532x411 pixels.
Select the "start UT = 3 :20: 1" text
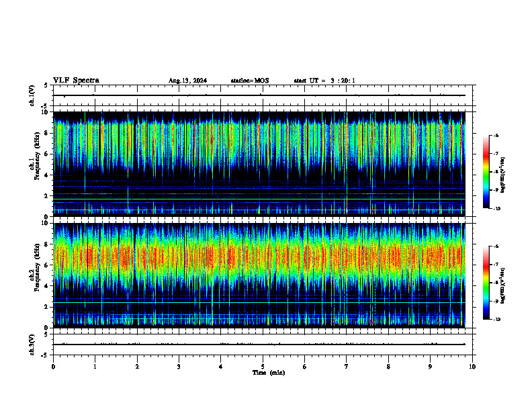pos(324,81)
